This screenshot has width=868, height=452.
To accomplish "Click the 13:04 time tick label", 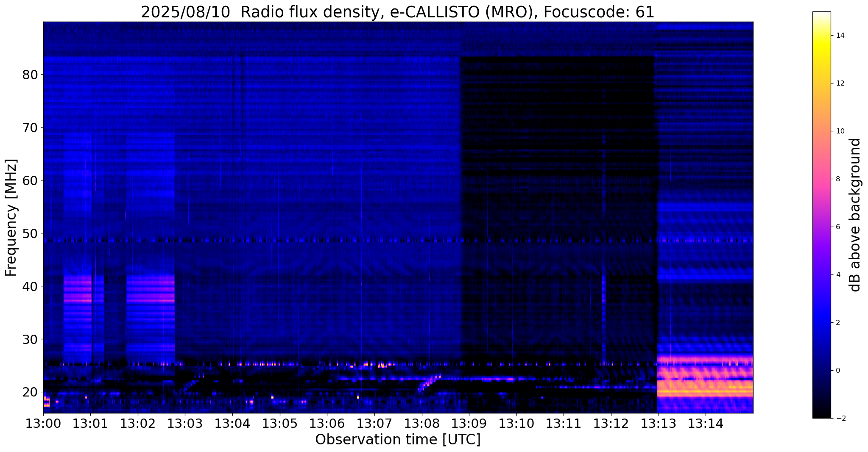I will click(232, 424).
